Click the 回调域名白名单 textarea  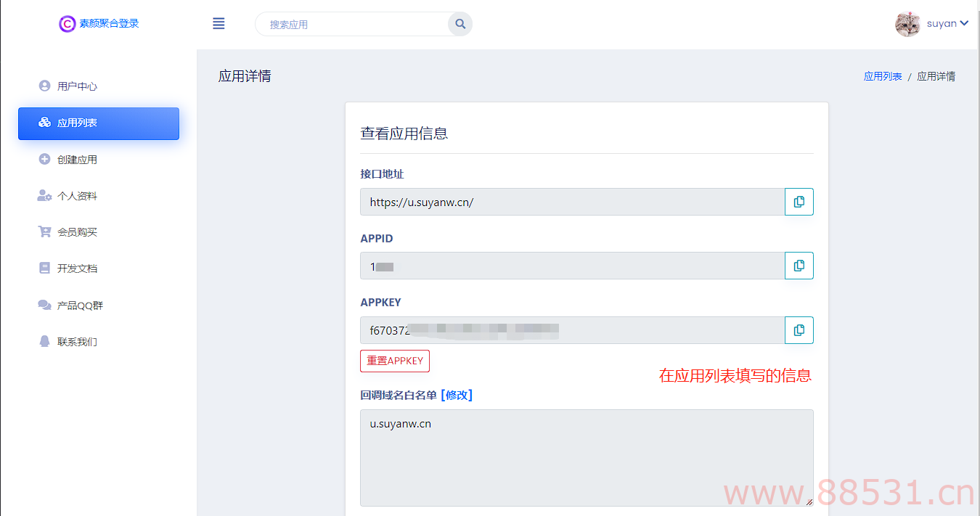tap(587, 458)
